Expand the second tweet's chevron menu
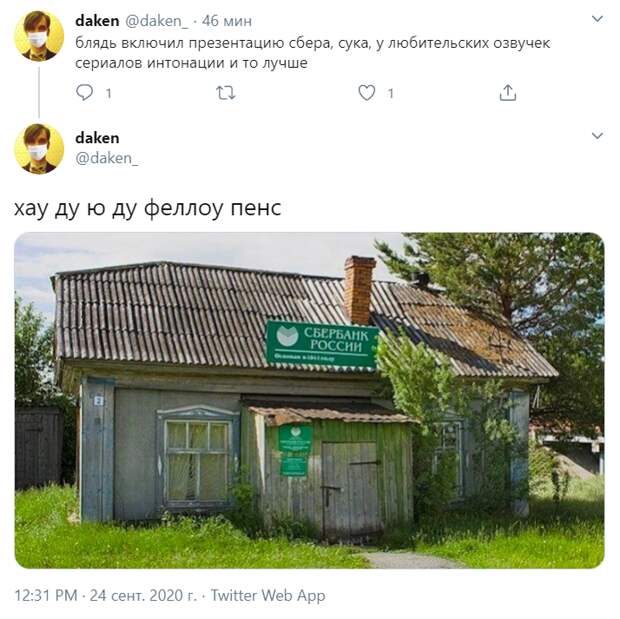This screenshot has height=619, width=620. point(597,136)
